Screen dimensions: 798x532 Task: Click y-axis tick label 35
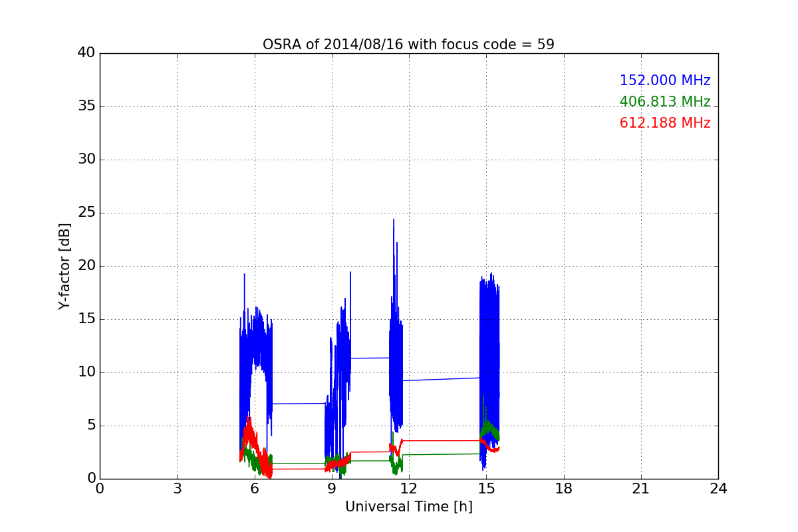(86, 106)
